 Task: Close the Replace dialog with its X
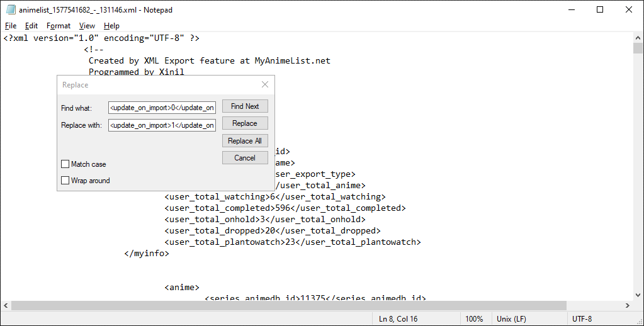[x=265, y=85]
